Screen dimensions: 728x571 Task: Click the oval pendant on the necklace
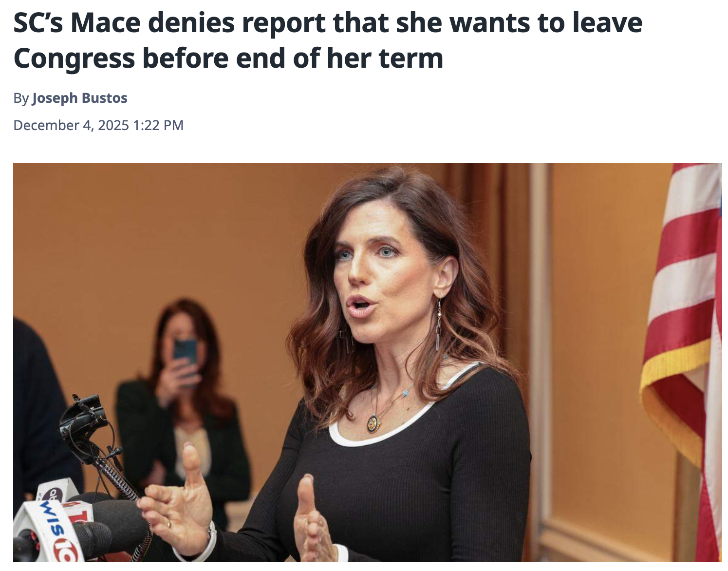pos(373,424)
